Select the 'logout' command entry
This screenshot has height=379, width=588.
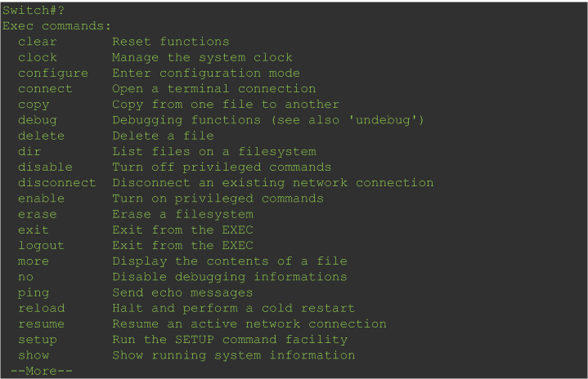[41, 246]
